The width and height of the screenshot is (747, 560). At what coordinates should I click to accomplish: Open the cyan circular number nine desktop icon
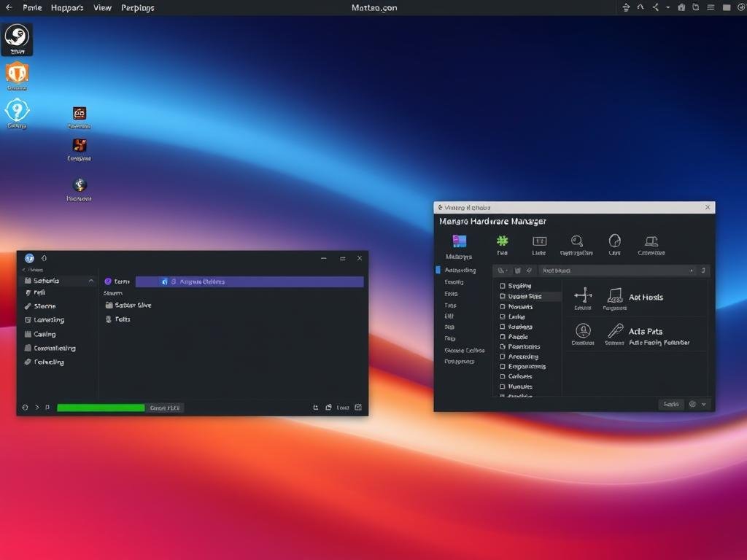pos(18,111)
